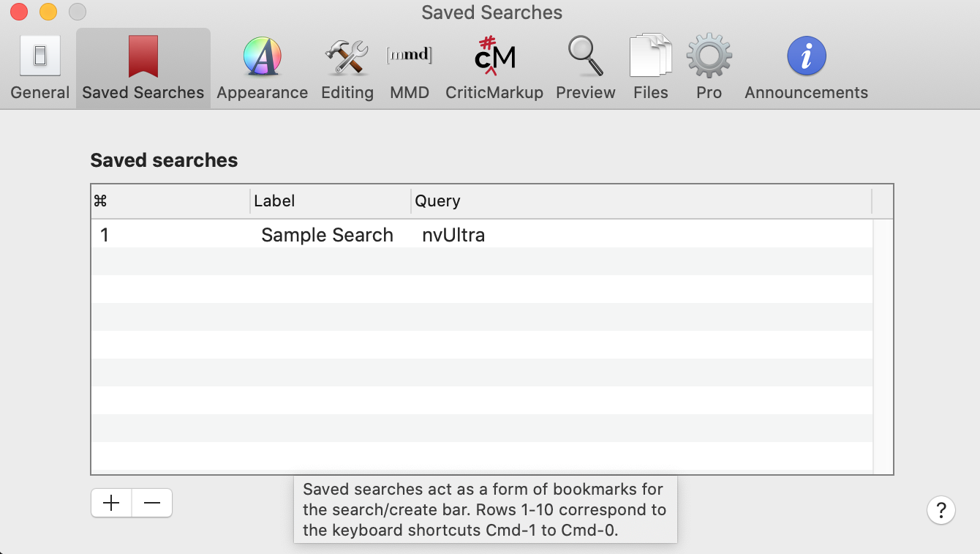Show Preview preferences
The height and width of the screenshot is (554, 980).
(x=585, y=68)
